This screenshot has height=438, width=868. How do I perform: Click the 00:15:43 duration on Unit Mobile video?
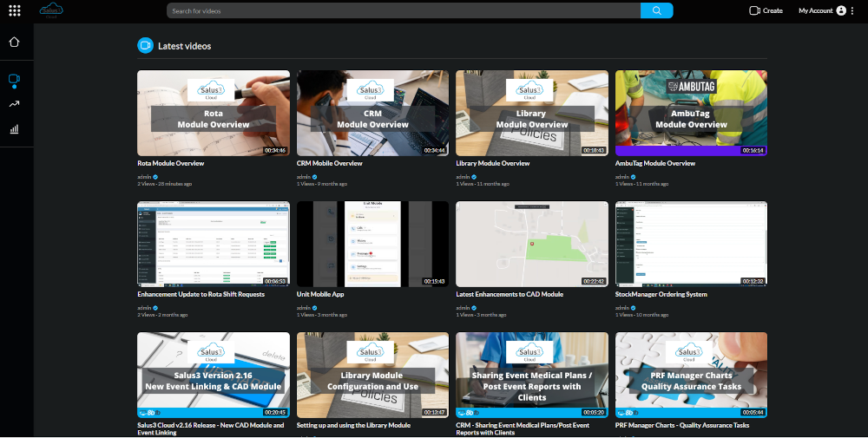point(435,282)
